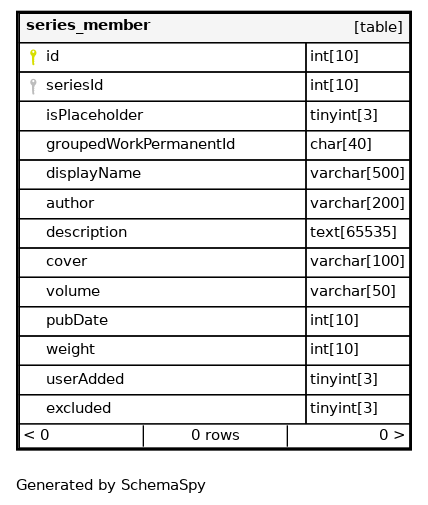The height and width of the screenshot is (505, 428).
Task: Click the '< 0' parents count cell
Action: click(x=81, y=435)
